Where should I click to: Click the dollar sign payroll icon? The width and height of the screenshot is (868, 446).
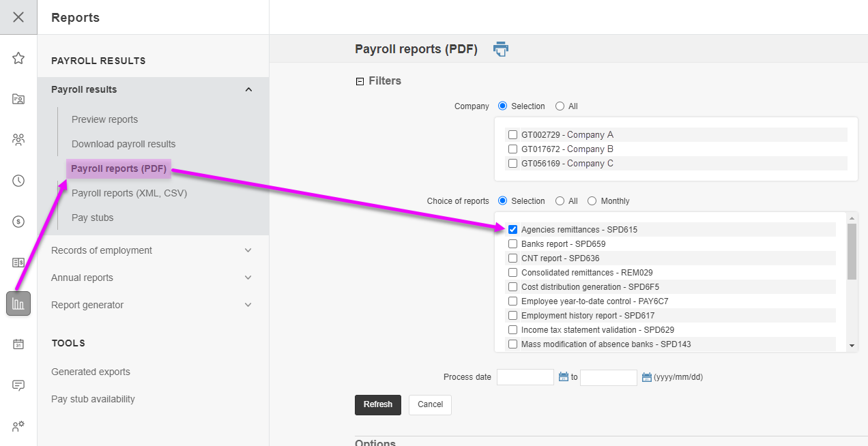[18, 222]
